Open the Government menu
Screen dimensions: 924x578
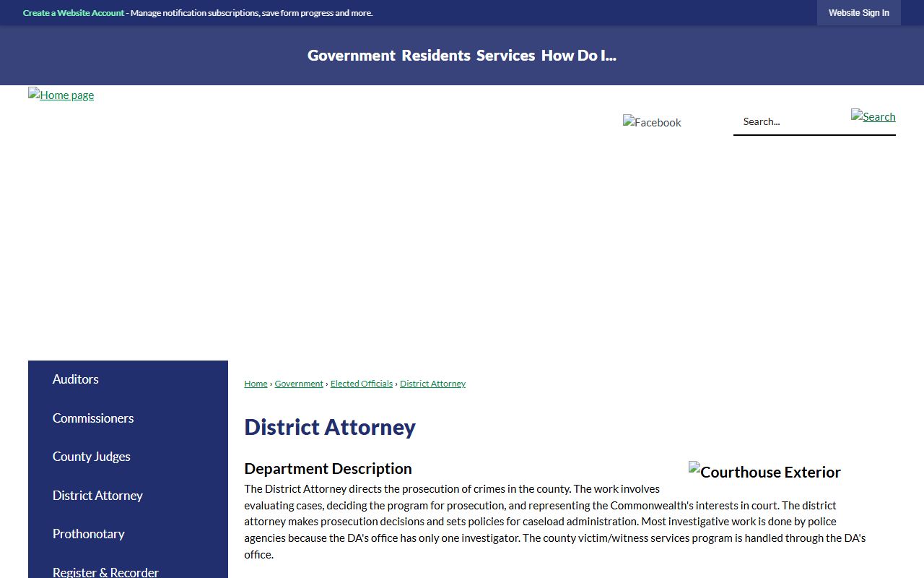point(352,55)
